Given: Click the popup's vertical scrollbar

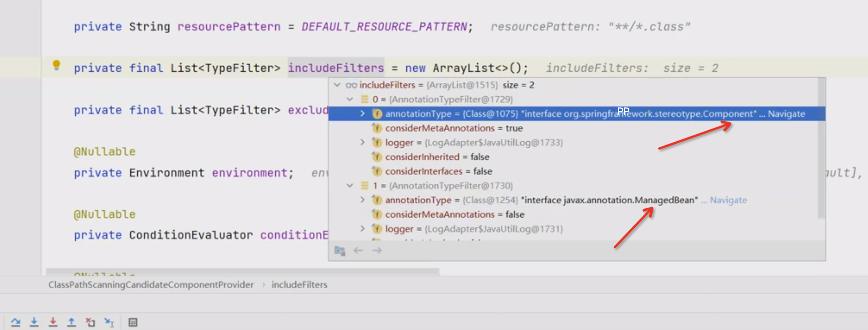Looking at the screenshot, I should 821,148.
